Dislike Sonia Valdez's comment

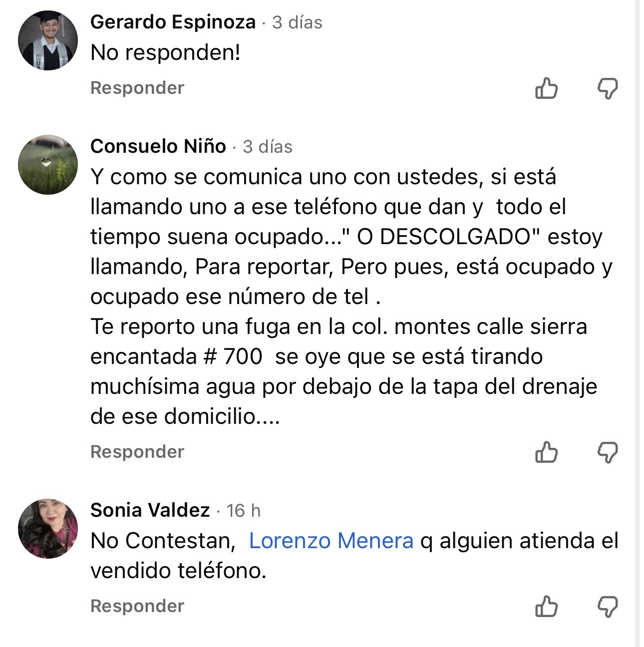(608, 607)
